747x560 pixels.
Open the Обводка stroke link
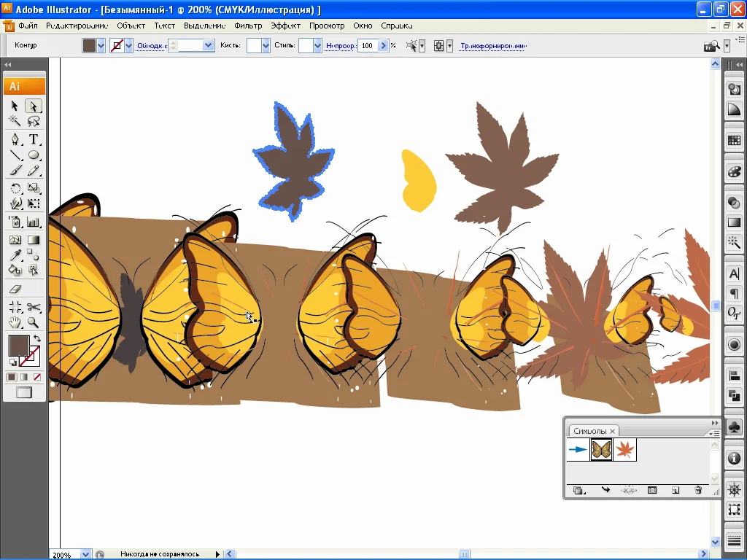tap(152, 46)
